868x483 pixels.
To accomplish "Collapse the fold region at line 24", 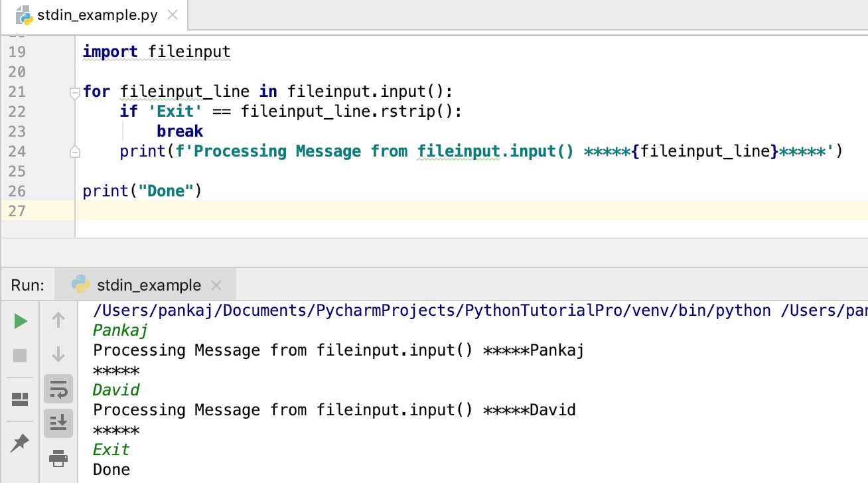I will (x=74, y=151).
